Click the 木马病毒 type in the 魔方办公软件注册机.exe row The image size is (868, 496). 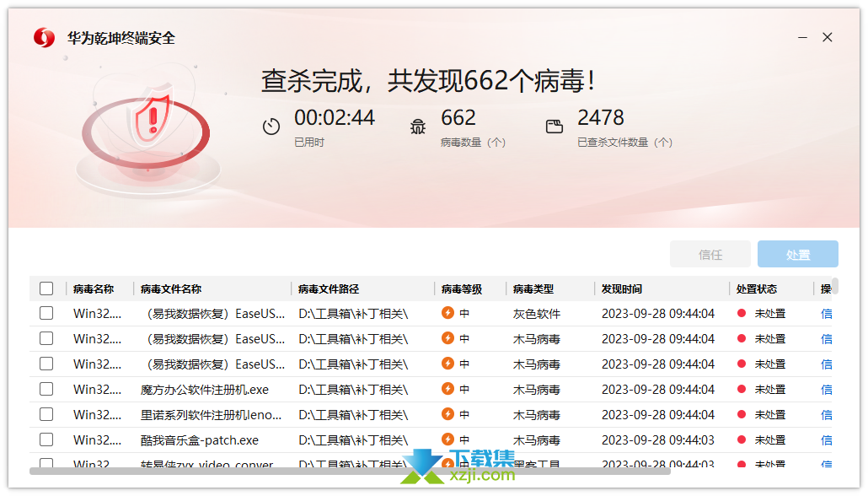tap(537, 390)
